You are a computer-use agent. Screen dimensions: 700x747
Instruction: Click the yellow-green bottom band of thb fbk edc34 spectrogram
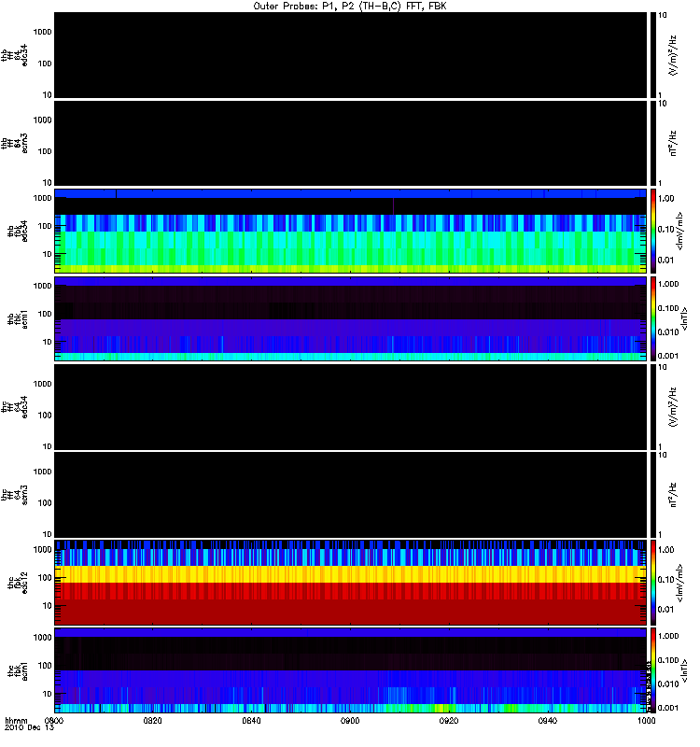coord(350,269)
